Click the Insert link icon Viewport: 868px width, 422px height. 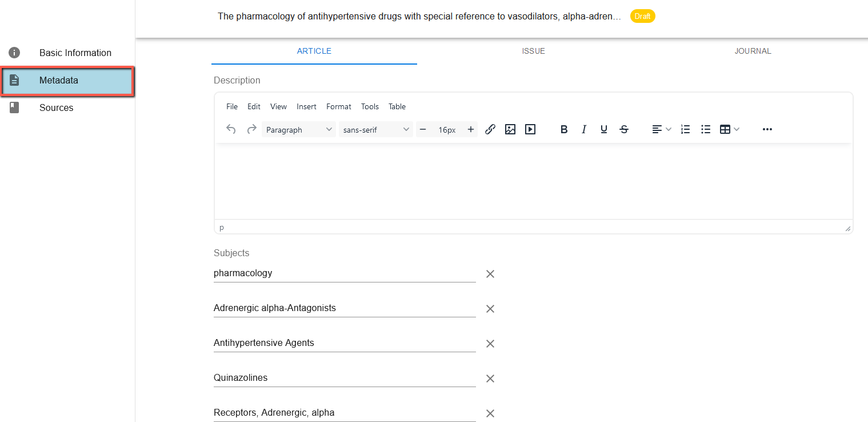490,129
